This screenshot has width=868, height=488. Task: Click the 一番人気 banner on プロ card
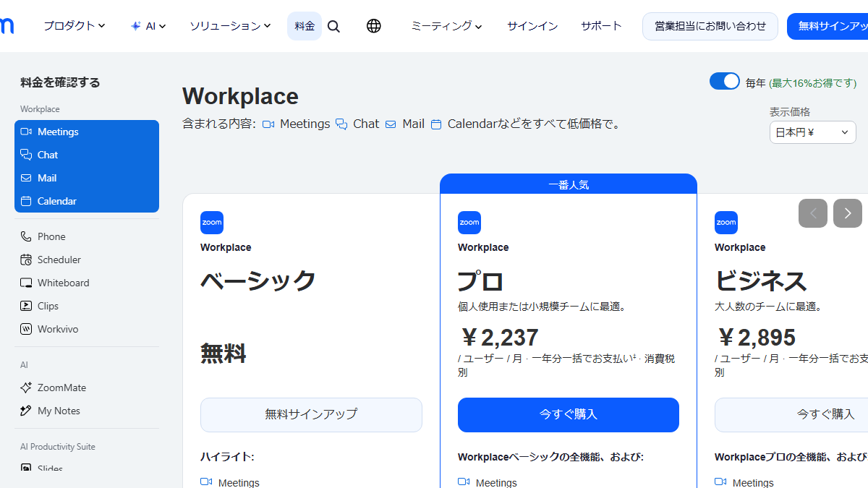pyautogui.click(x=569, y=184)
